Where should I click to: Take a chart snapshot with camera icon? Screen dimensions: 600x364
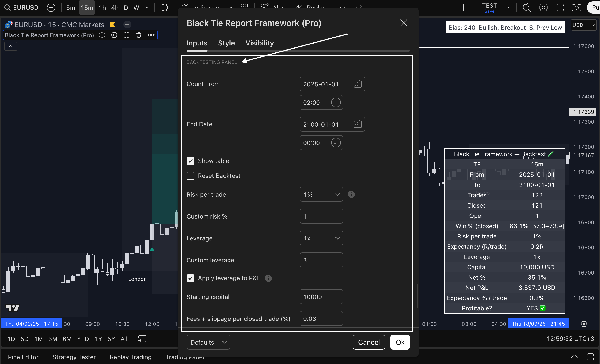[x=576, y=7]
